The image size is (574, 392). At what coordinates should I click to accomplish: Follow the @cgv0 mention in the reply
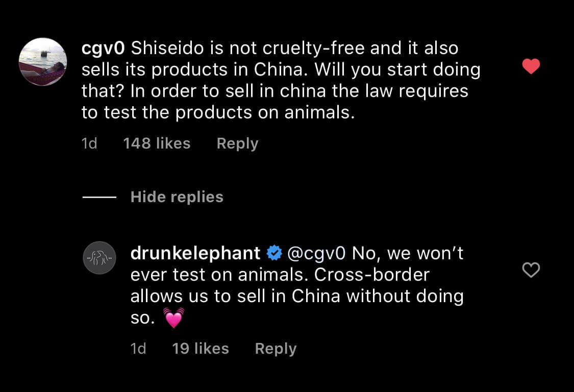[317, 253]
